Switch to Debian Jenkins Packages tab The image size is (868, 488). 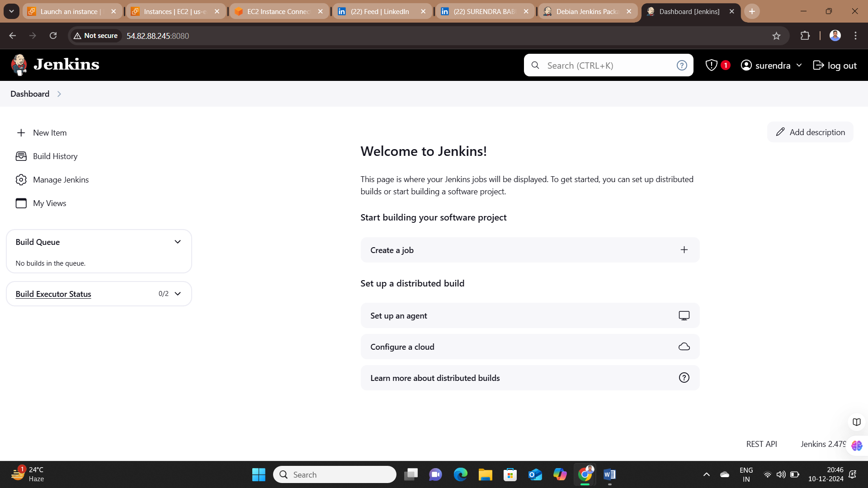[587, 12]
